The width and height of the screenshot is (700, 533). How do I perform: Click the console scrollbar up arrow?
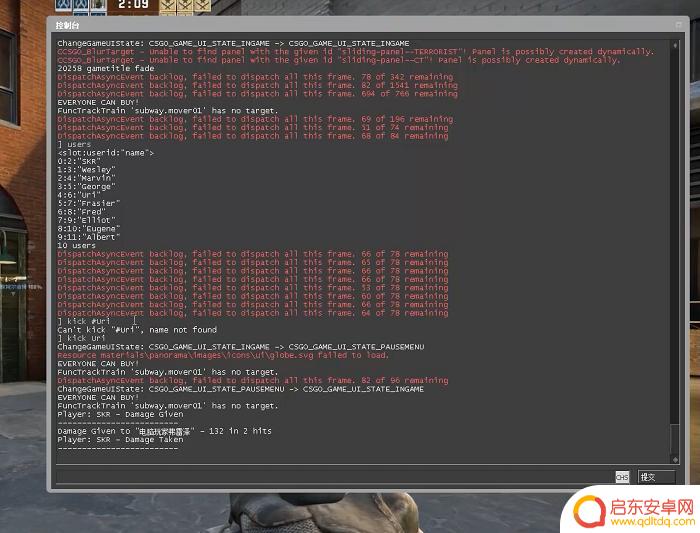[x=675, y=45]
